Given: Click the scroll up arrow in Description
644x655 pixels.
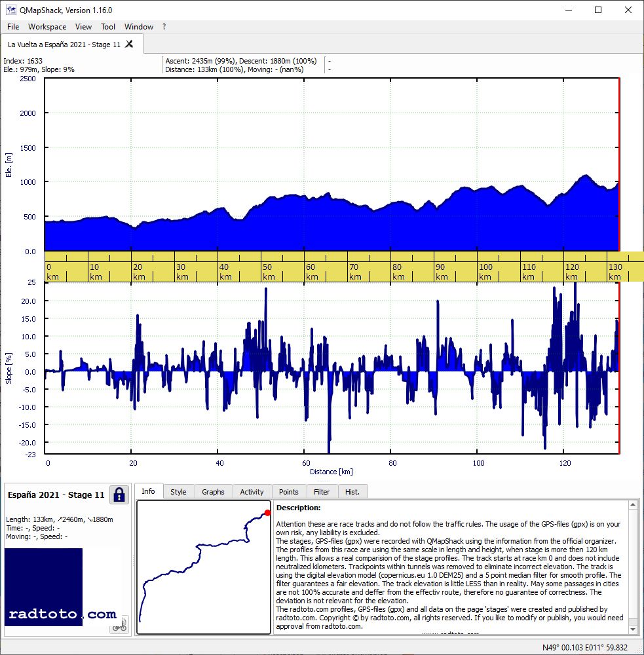Looking at the screenshot, I should [633, 504].
